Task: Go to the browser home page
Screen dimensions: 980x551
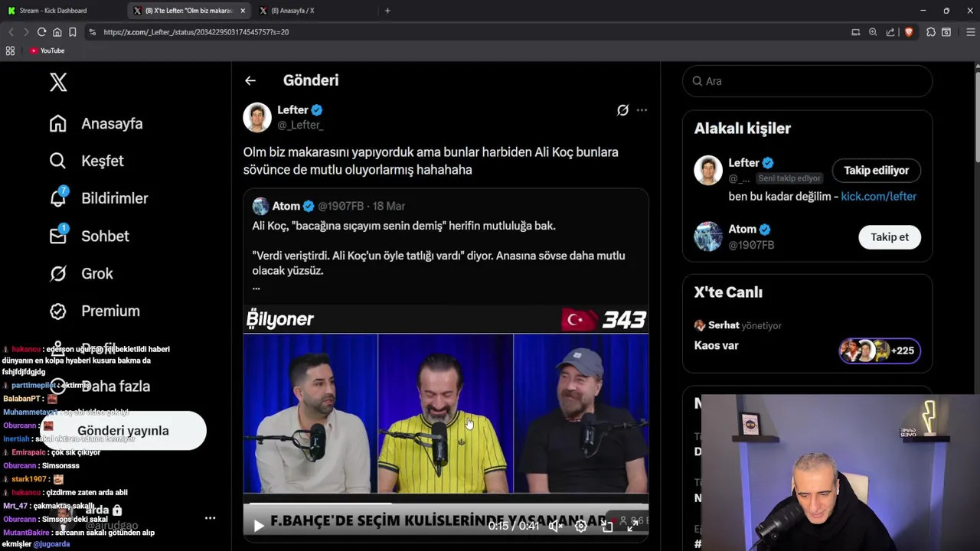Action: click(x=57, y=32)
